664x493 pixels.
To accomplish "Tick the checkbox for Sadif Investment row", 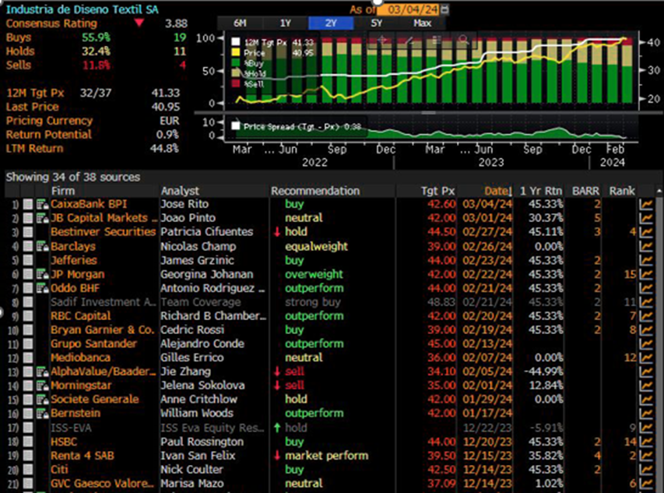I will coord(28,302).
